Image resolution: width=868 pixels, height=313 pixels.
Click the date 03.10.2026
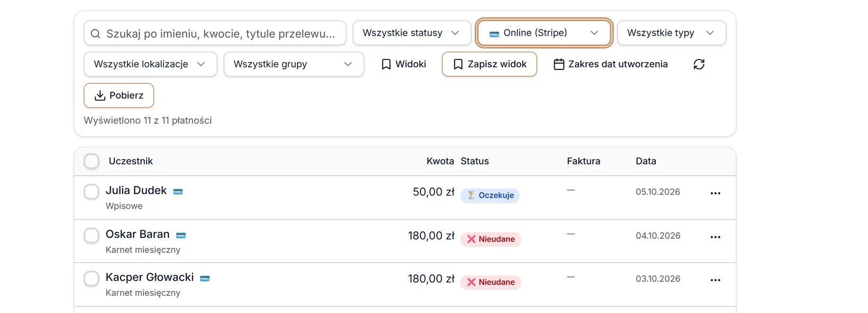coord(658,279)
